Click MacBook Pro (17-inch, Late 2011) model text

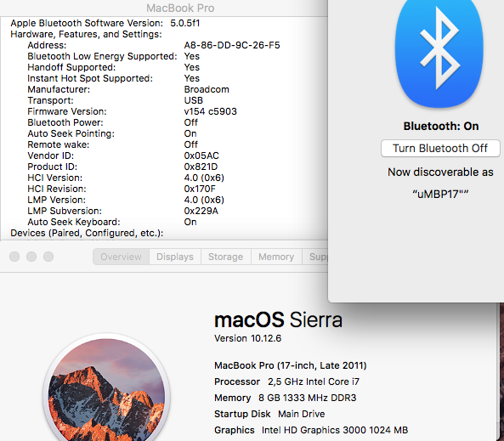[291, 365]
